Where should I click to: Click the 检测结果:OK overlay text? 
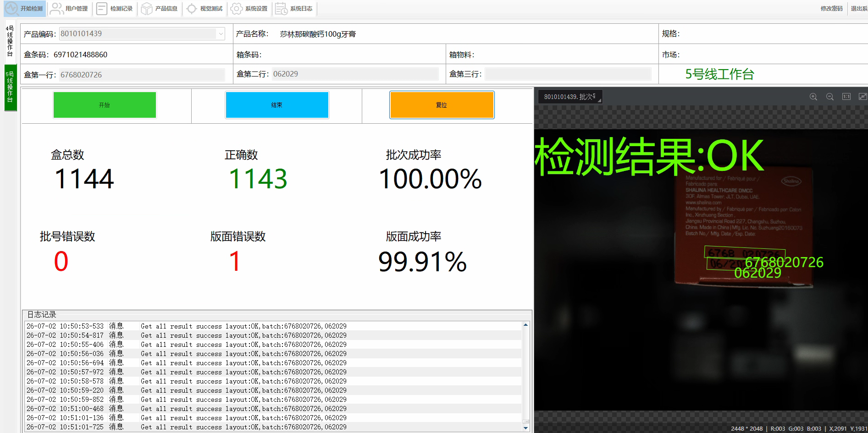click(x=649, y=156)
